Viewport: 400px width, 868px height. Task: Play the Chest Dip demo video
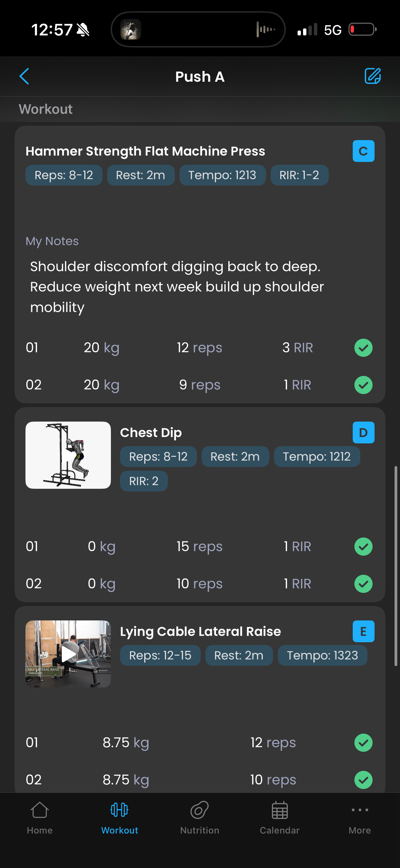click(x=68, y=455)
